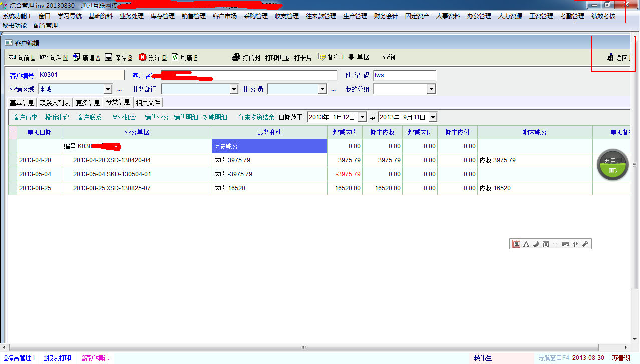Viewport: 640px width, 364px height.
Task: Expand the 营销区域 dropdown
Action: click(x=107, y=89)
